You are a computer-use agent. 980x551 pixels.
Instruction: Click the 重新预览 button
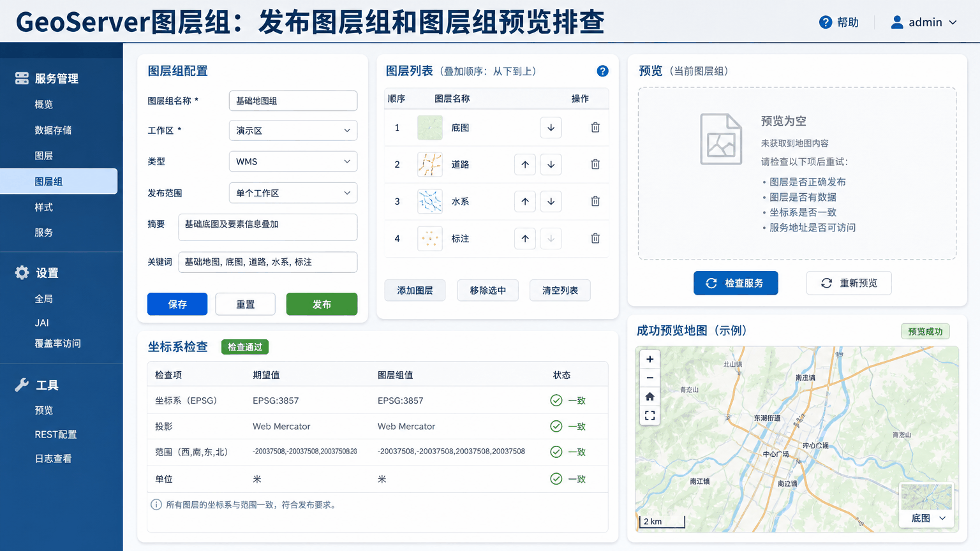pyautogui.click(x=849, y=283)
